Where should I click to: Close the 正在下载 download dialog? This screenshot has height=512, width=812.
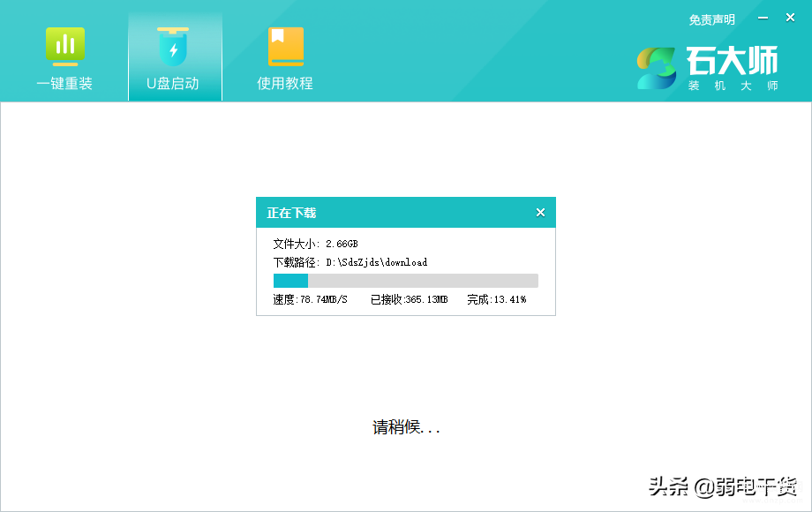tap(540, 213)
